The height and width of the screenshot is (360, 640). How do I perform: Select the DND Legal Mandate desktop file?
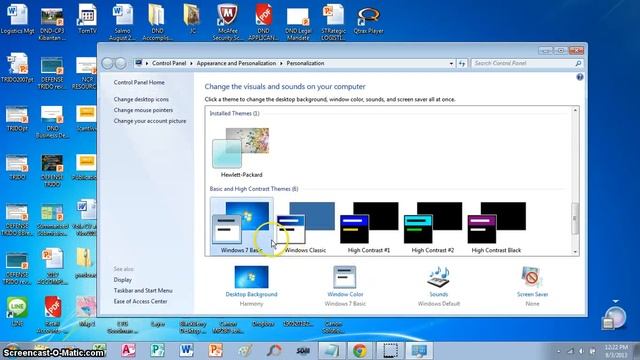(298, 22)
